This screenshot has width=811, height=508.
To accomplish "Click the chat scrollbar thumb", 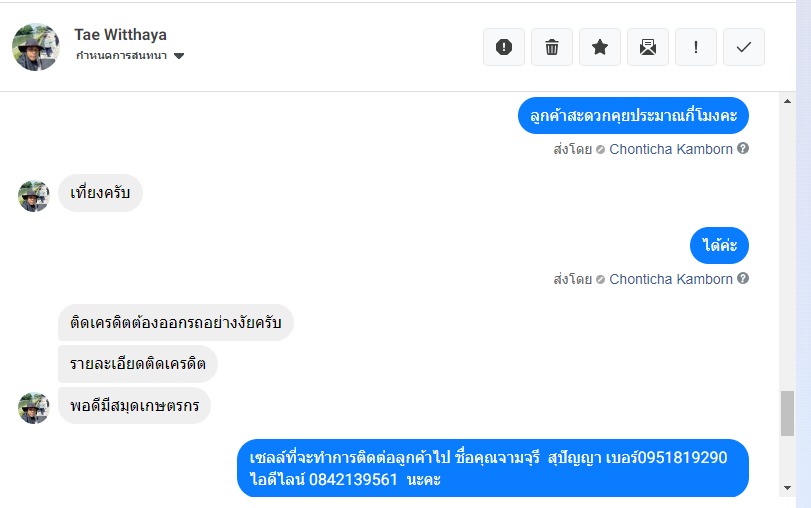I will tap(788, 413).
